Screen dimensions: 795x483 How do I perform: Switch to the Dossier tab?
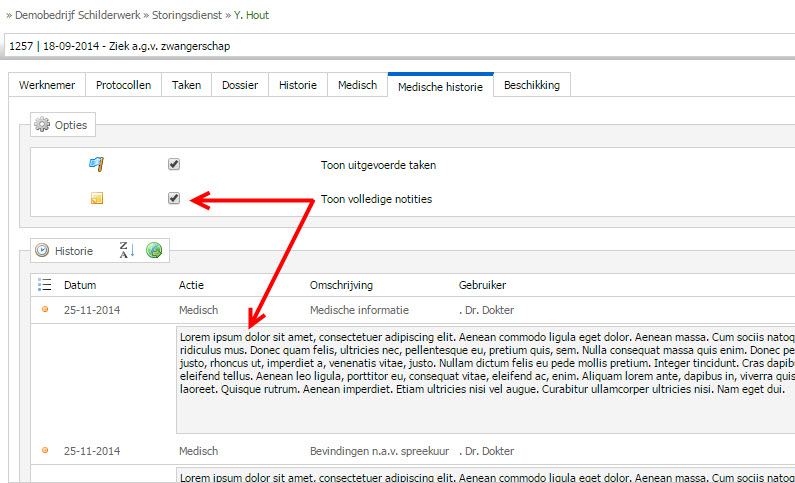pyautogui.click(x=240, y=85)
